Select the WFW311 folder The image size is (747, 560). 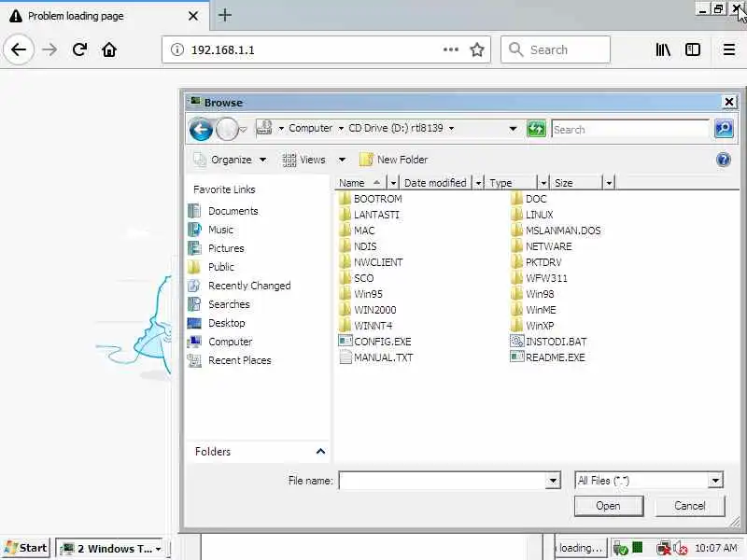click(540, 278)
